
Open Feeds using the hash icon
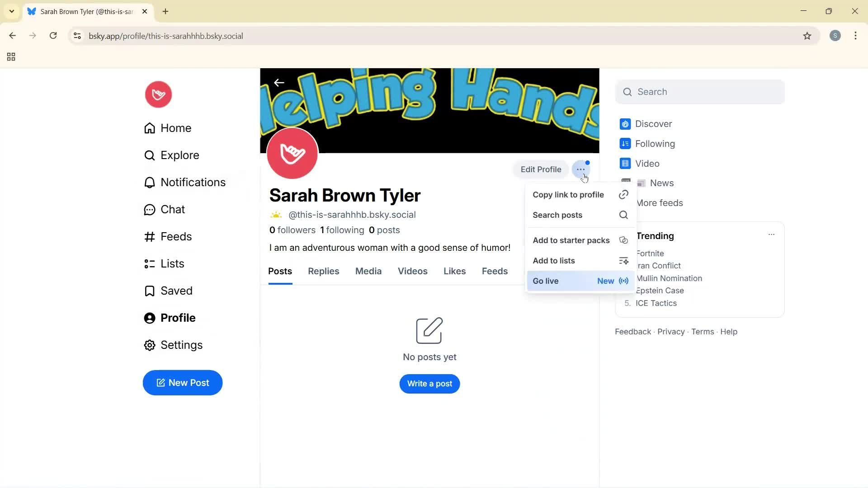tap(177, 236)
